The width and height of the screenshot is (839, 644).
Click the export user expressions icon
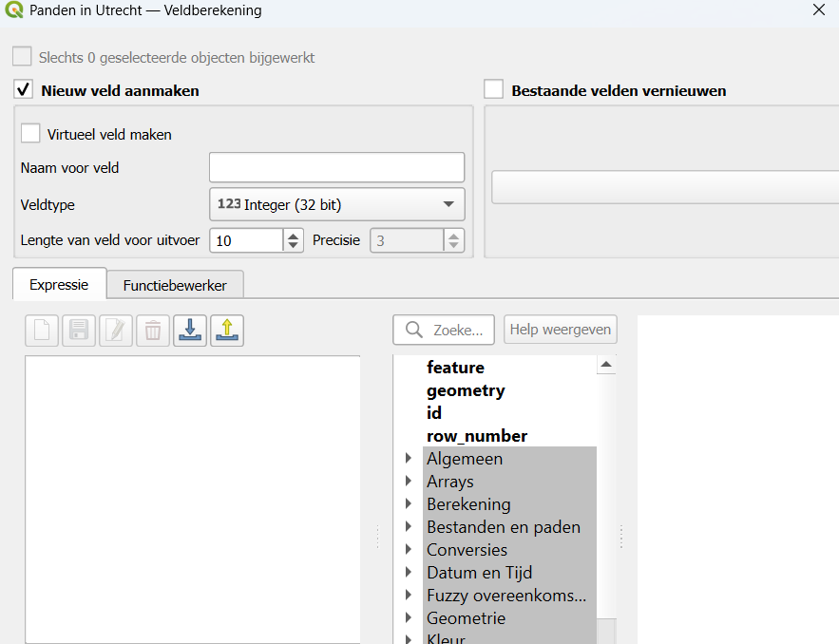[227, 331]
